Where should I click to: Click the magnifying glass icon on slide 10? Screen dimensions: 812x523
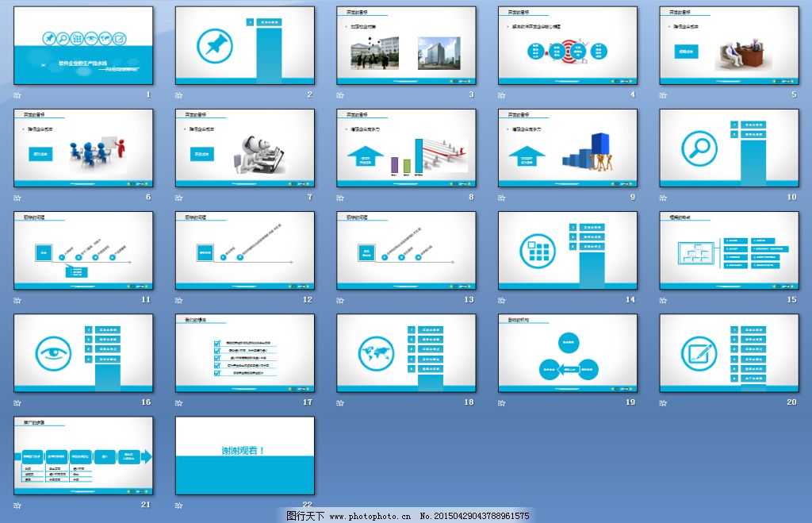(x=699, y=148)
